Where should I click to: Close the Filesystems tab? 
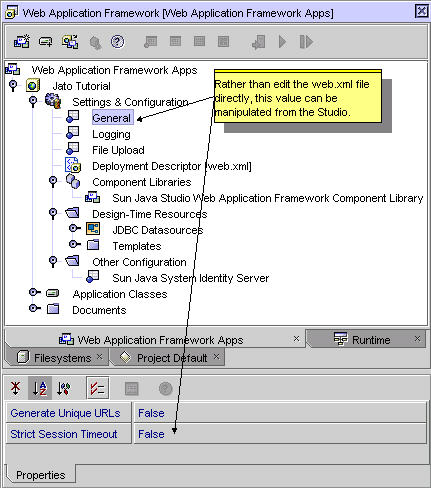(x=100, y=357)
